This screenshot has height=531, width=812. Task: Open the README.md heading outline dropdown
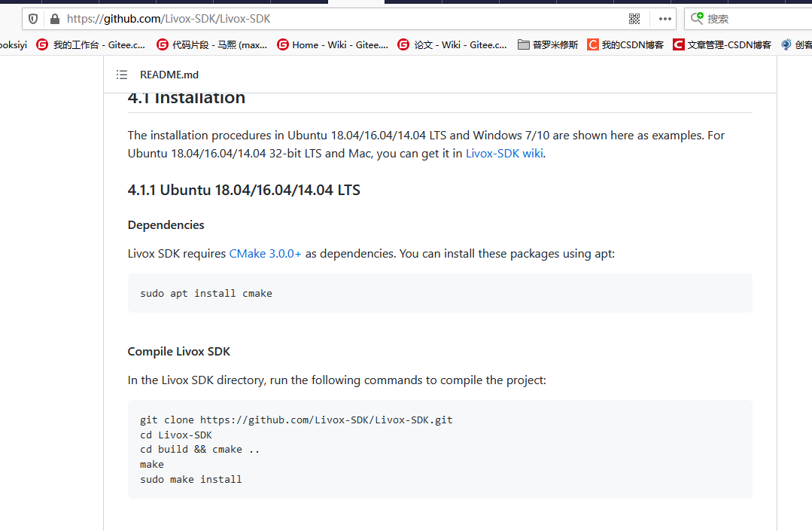click(121, 74)
